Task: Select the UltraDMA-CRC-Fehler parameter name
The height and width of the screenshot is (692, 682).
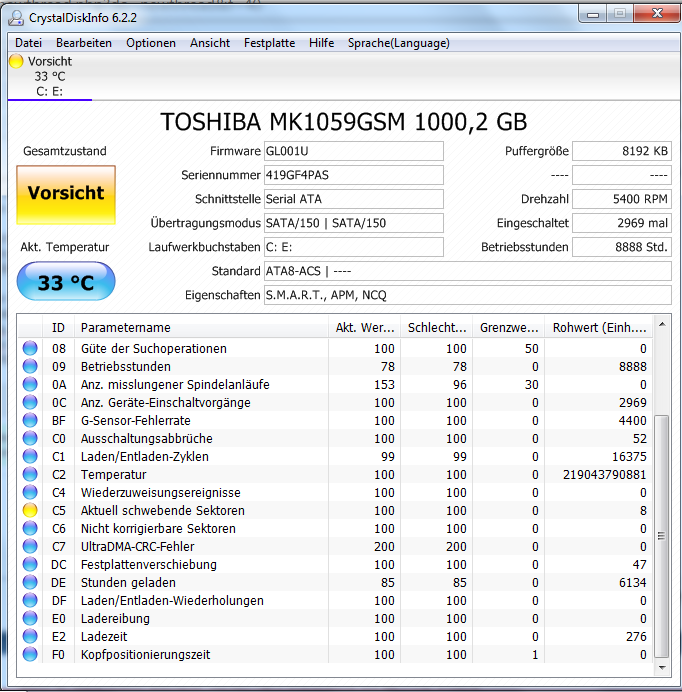Action: (137, 546)
